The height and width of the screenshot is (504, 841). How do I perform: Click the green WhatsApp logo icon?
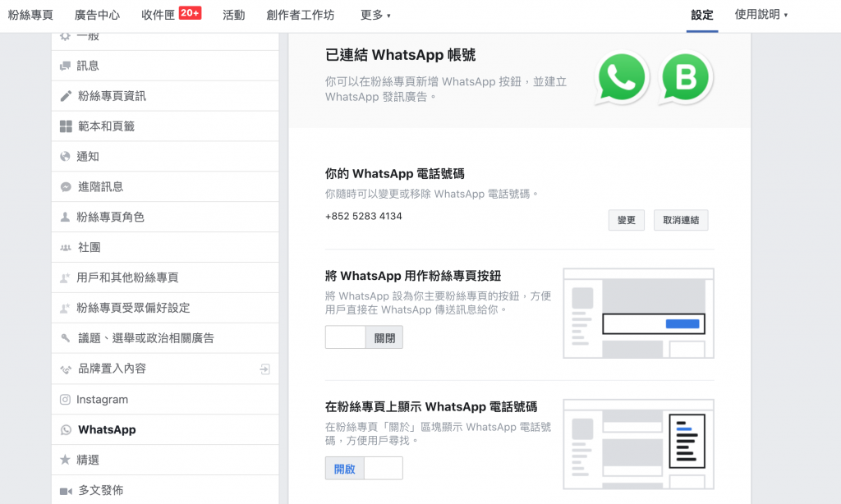click(x=622, y=78)
